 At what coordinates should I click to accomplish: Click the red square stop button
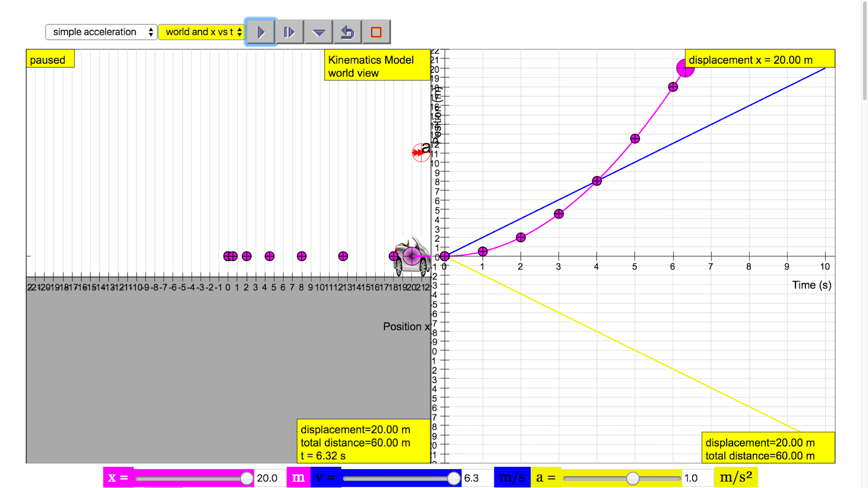click(376, 32)
